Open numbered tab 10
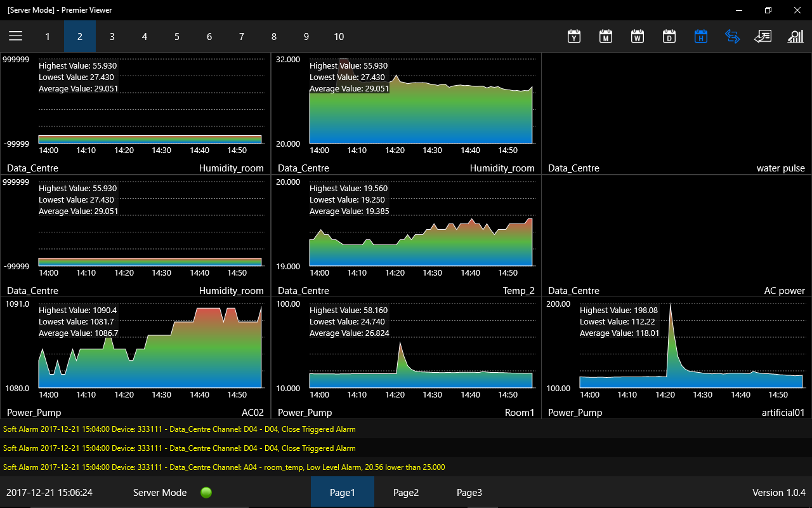The image size is (812, 508). [x=339, y=37]
